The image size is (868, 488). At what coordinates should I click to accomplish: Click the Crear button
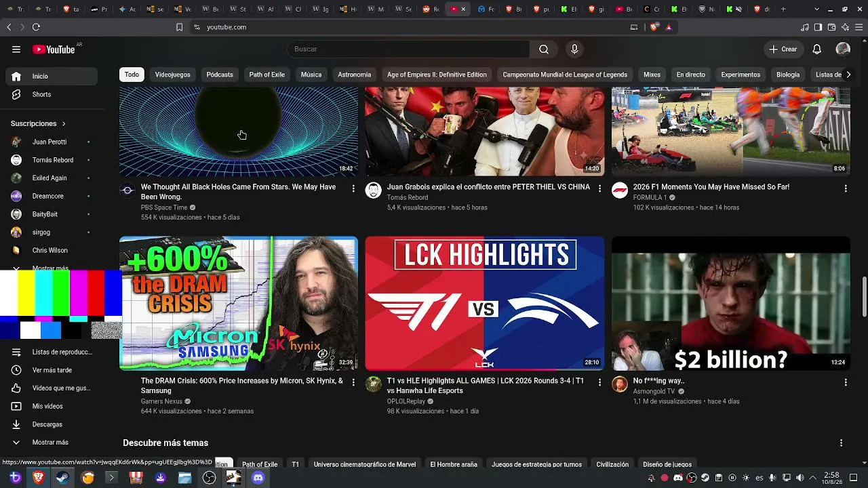783,49
